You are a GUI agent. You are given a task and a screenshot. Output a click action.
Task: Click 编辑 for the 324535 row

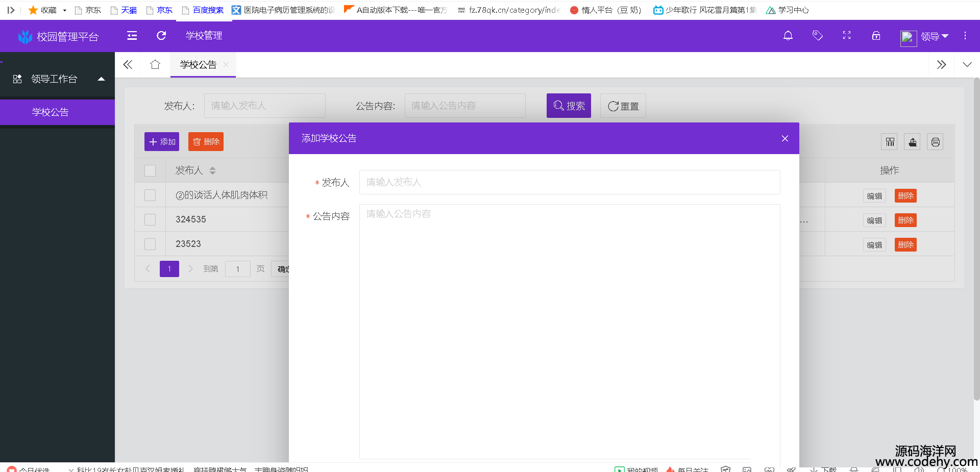pos(874,220)
